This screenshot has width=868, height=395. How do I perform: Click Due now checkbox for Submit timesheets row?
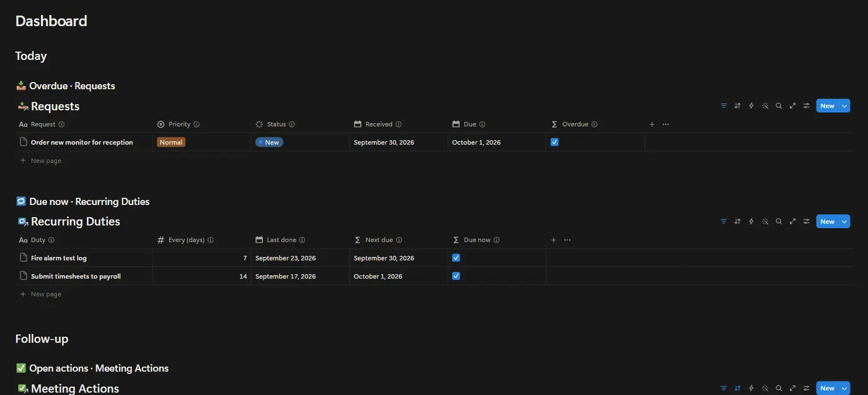(456, 276)
